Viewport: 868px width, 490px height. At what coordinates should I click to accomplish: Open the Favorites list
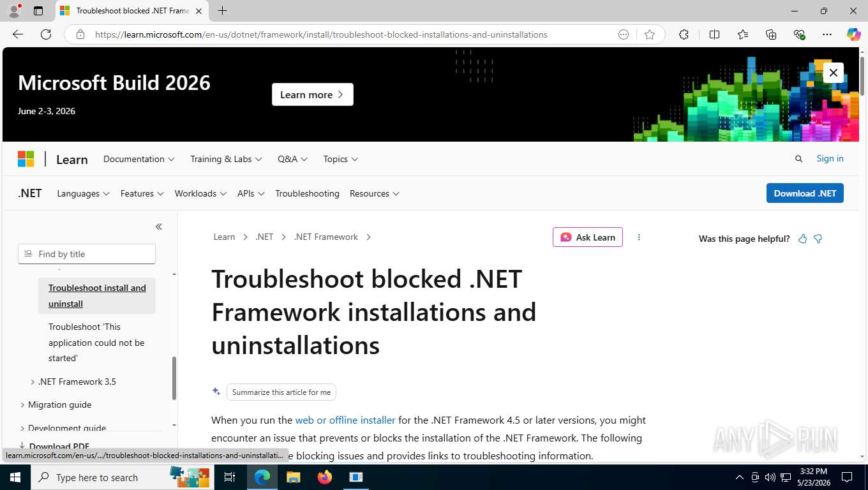pyautogui.click(x=743, y=34)
